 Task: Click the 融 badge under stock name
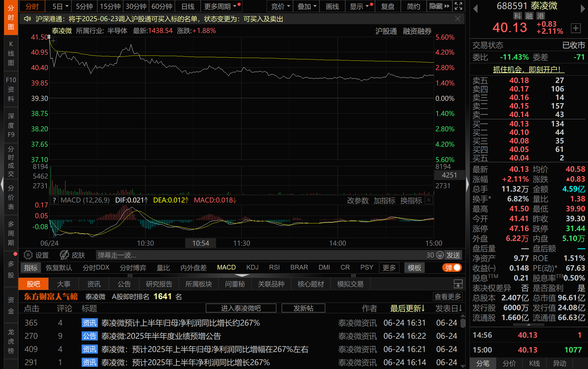pos(529,16)
